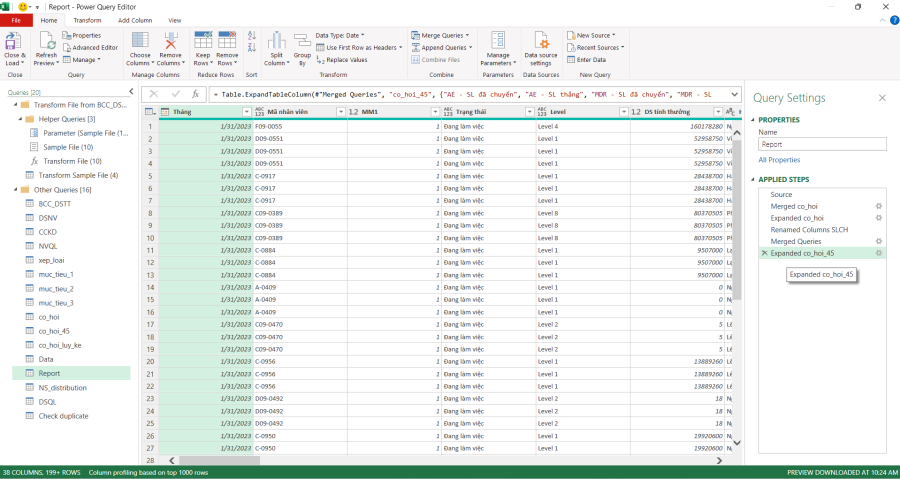Open the Merge Queries dropdown

[440, 36]
